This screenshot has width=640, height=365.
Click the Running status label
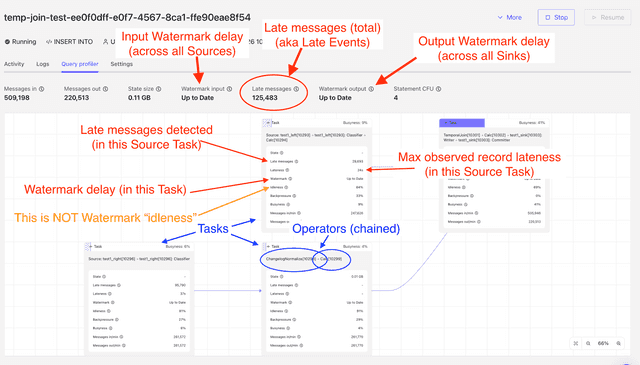[x=24, y=42]
